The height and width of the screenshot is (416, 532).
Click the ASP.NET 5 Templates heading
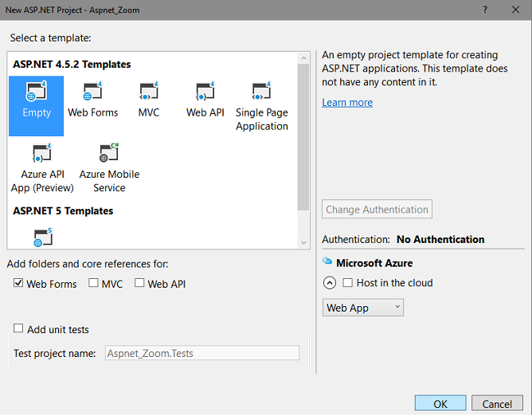click(x=63, y=211)
